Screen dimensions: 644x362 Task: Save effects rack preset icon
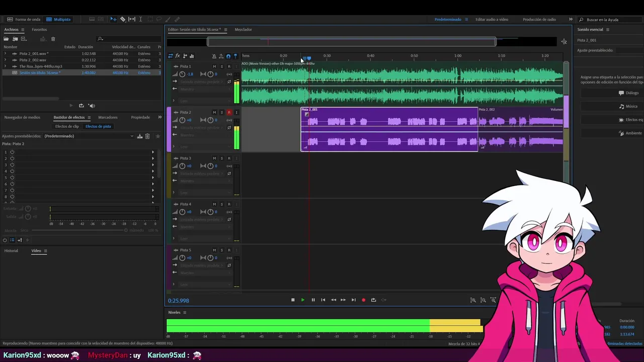tap(140, 136)
